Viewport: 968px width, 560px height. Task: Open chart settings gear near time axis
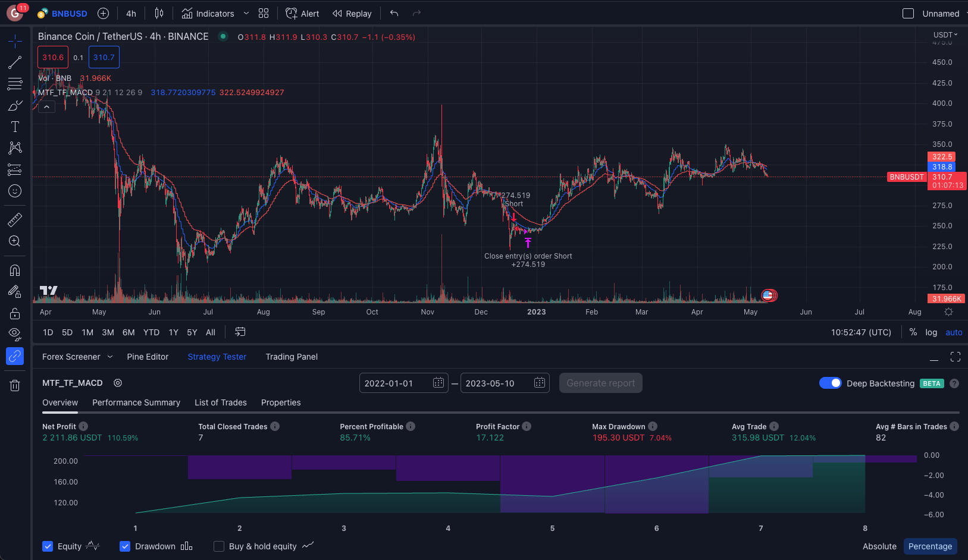(x=948, y=312)
